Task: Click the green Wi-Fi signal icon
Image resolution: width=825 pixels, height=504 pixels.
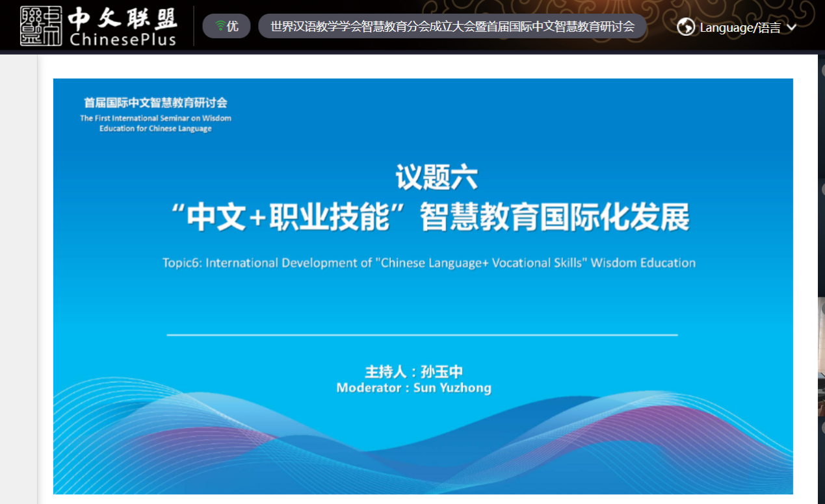Action: [220, 26]
